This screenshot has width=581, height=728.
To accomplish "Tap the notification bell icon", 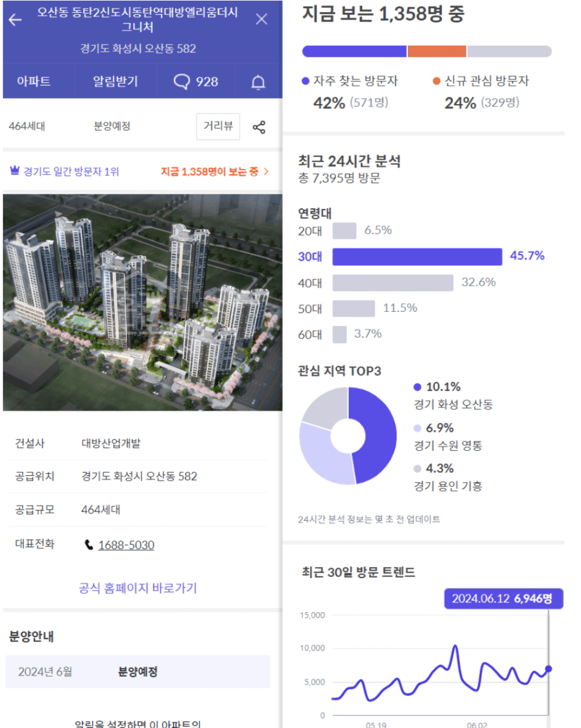I will (x=259, y=82).
